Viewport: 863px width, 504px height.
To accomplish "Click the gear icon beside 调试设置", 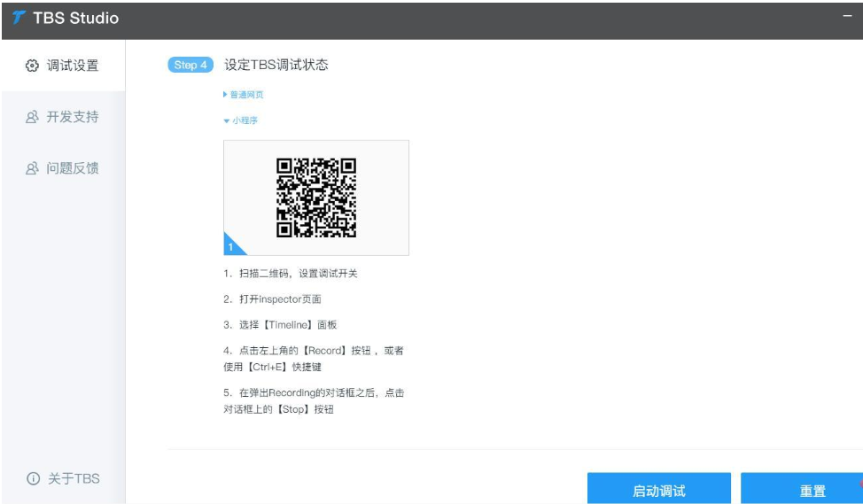I will pyautogui.click(x=33, y=66).
